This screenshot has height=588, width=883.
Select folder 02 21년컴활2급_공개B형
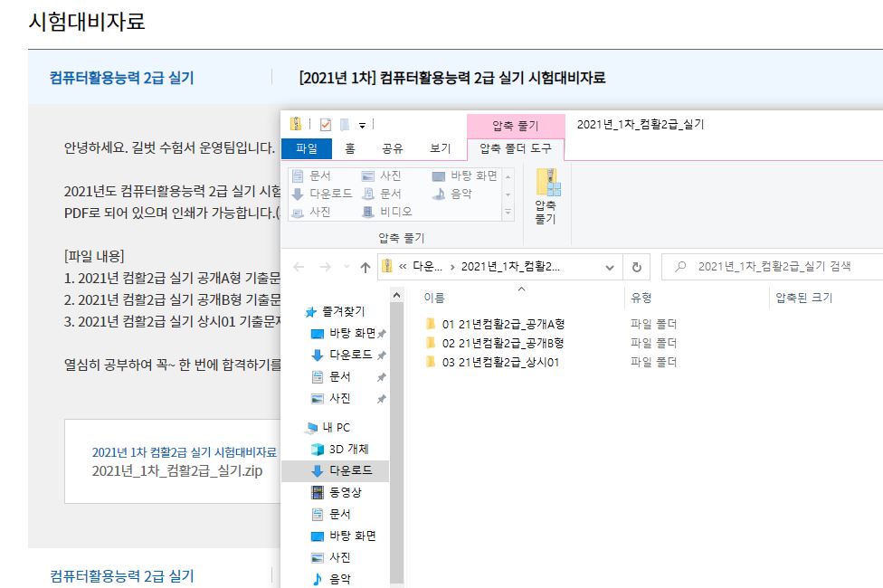(502, 343)
